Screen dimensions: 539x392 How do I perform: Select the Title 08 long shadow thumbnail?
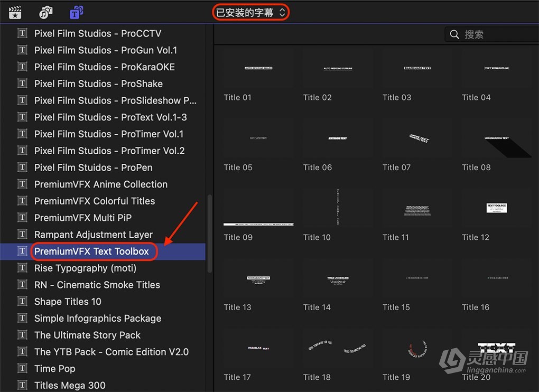497,138
